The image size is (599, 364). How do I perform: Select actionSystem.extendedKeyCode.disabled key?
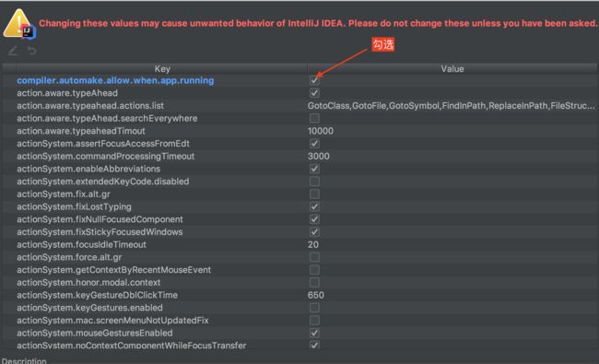(103, 181)
